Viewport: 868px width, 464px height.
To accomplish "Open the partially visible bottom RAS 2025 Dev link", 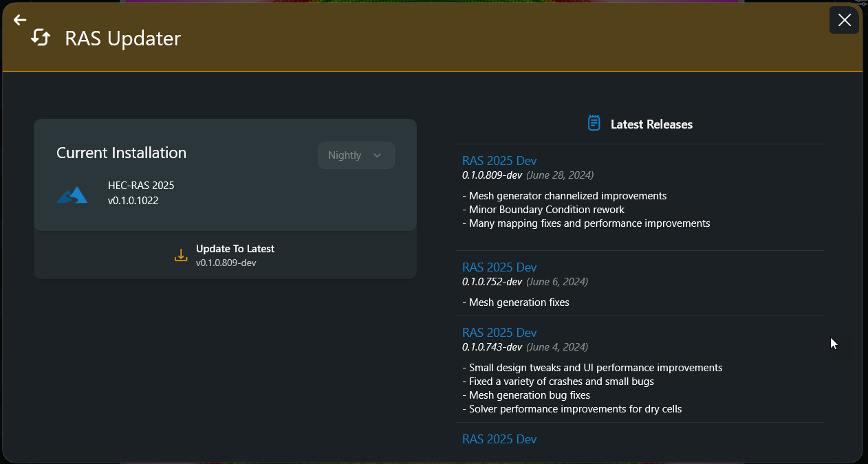I will (x=499, y=439).
